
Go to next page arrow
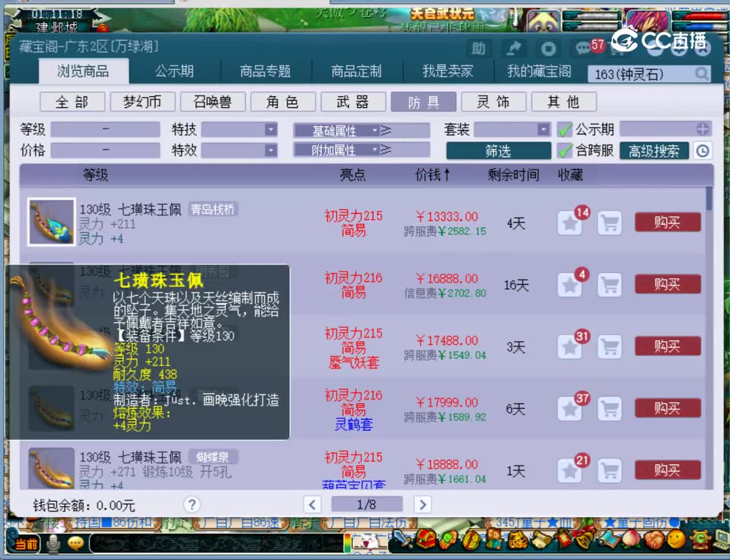422,505
